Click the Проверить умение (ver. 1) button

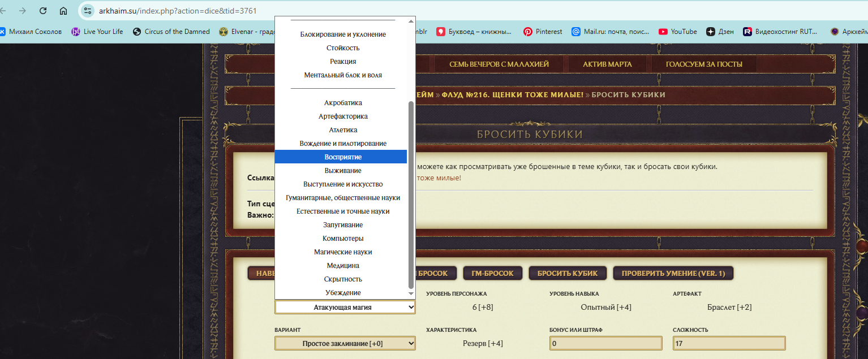click(x=673, y=274)
